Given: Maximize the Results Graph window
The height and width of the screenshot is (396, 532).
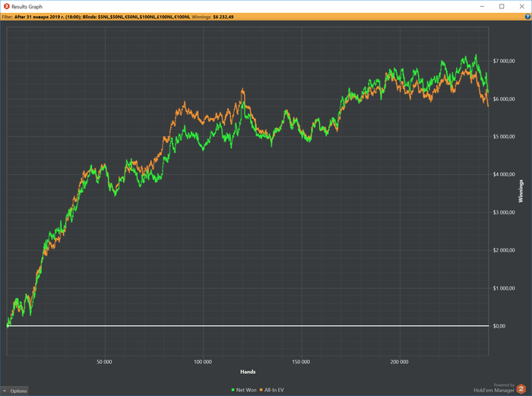Looking at the screenshot, I should [x=502, y=6].
